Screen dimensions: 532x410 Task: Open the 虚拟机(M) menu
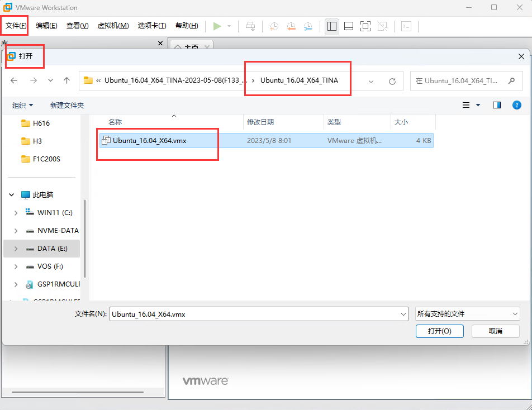coord(113,26)
